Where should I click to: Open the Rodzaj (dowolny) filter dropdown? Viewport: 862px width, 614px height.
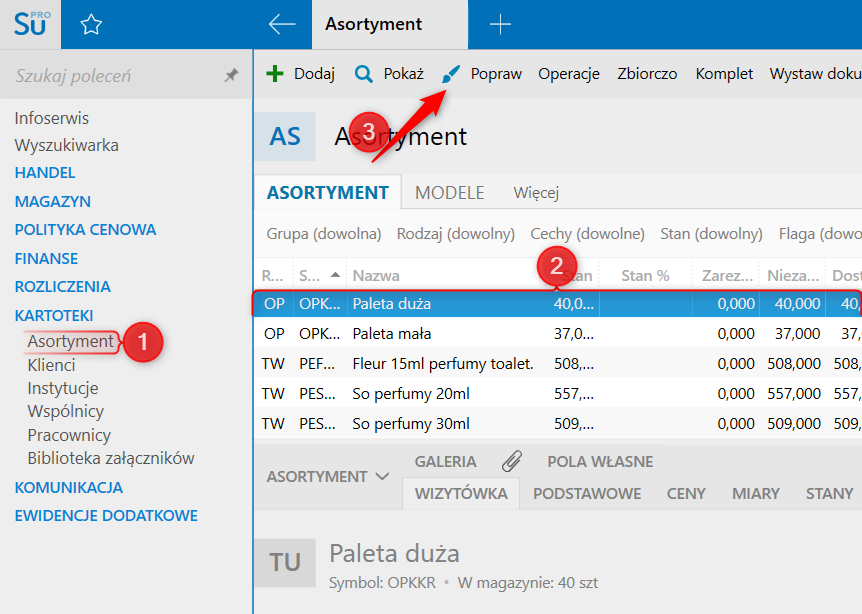455,234
